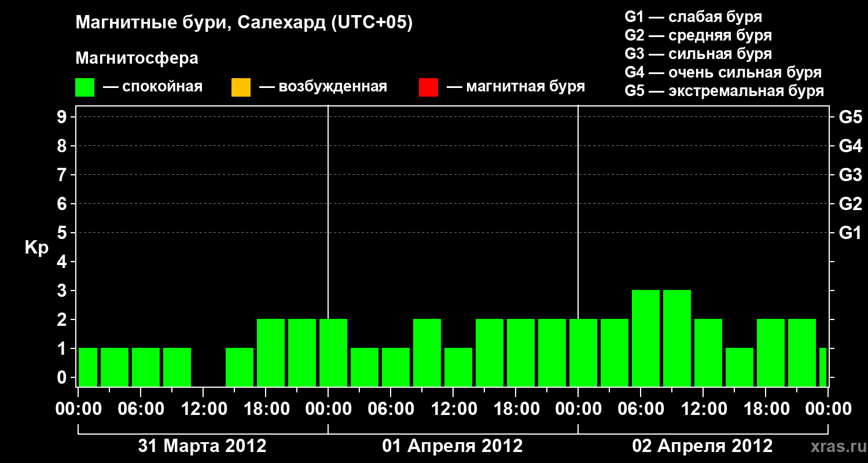Click the title 'Магнитные бури, Салехард (UTC+05)'
868x463 pixels.
244,23
